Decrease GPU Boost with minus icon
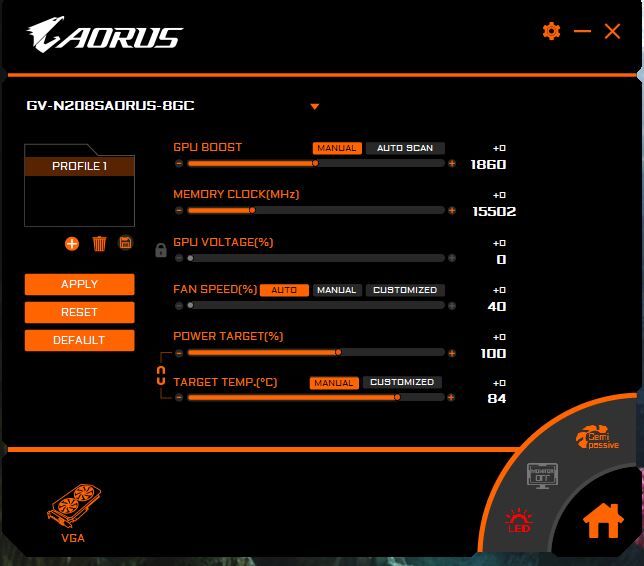 (179, 163)
